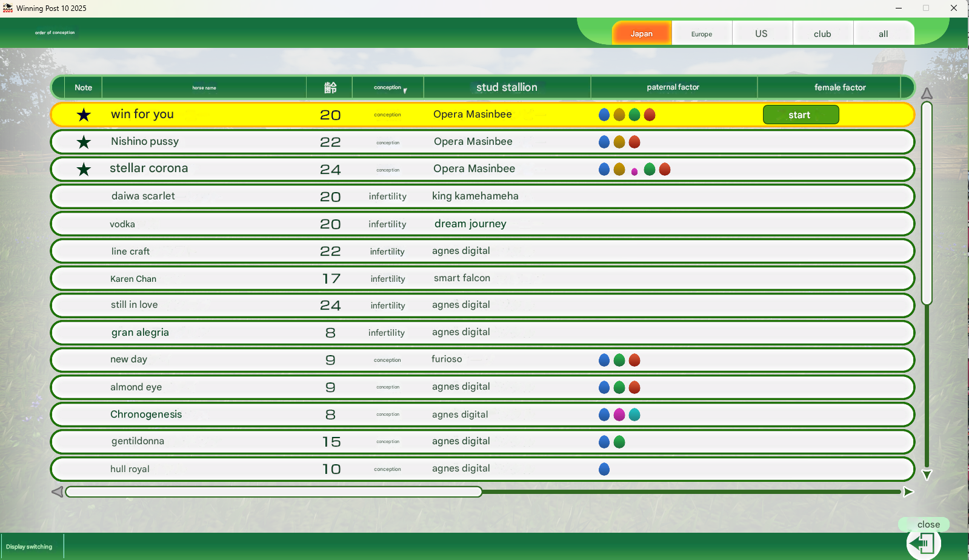Select the club tab
This screenshot has height=560, width=969.
[822, 34]
